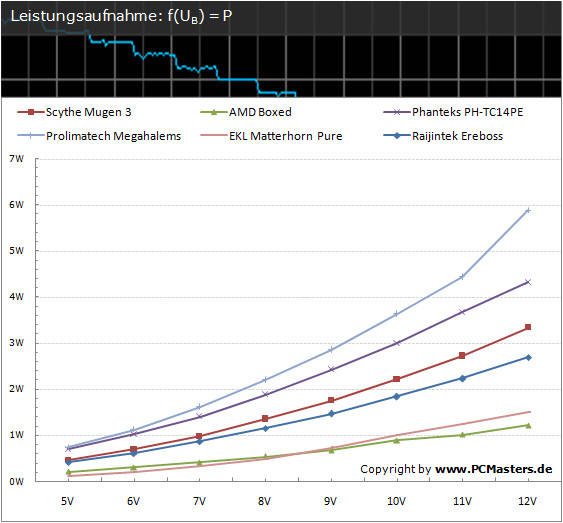Click Raijintek Ereboss diamond at 11V

[462, 378]
